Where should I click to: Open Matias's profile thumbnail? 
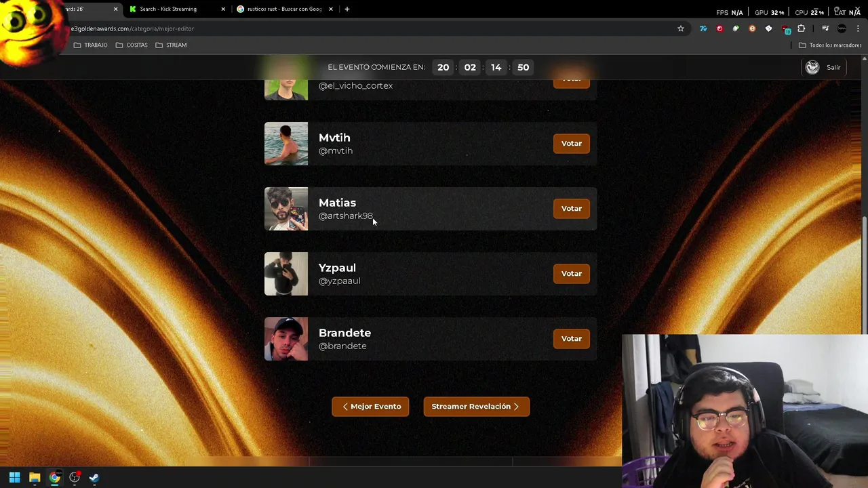click(286, 208)
